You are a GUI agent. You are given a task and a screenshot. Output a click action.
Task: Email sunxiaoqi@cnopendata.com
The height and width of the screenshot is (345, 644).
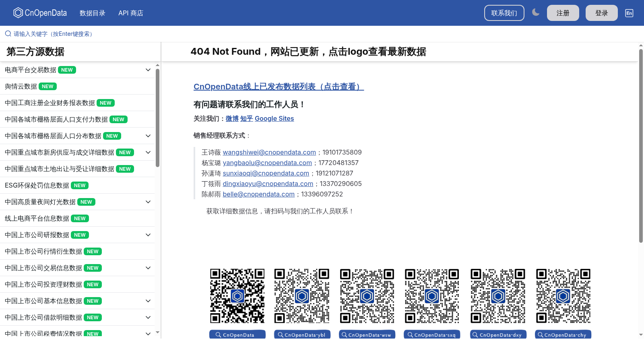point(266,173)
